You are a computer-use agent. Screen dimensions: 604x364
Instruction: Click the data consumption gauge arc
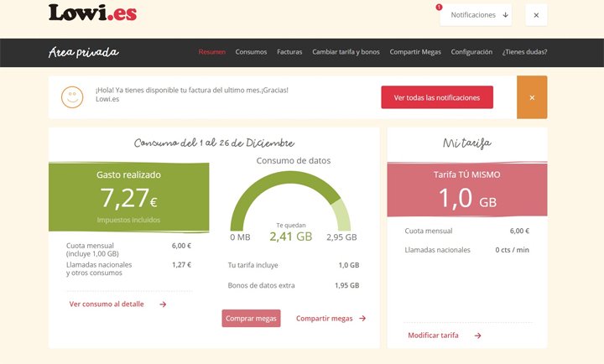[x=290, y=200]
